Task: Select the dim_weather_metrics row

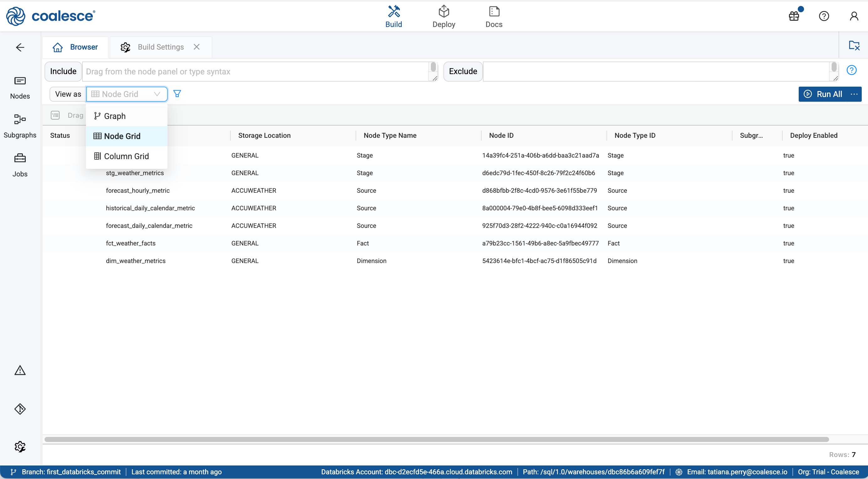Action: pyautogui.click(x=455, y=261)
